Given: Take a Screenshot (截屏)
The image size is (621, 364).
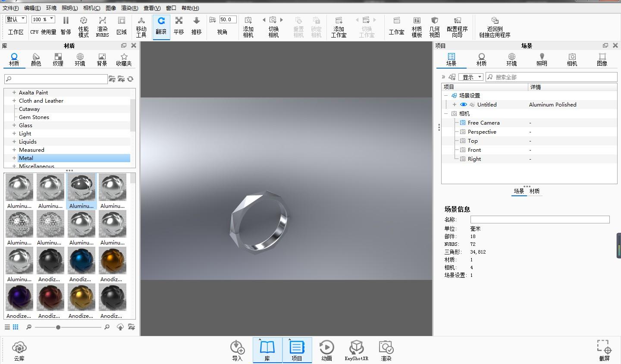Looking at the screenshot, I should tap(604, 351).
